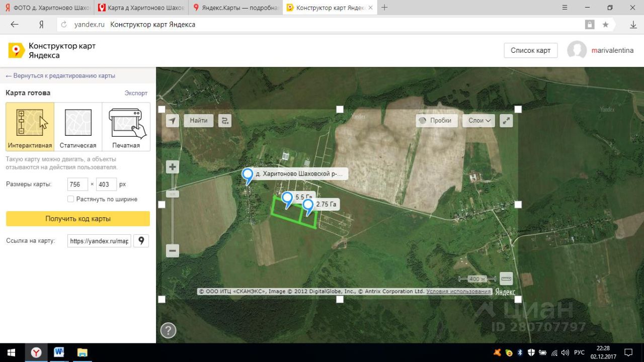Expand the Слои layers dropdown
This screenshot has width=644, height=362.
(478, 121)
